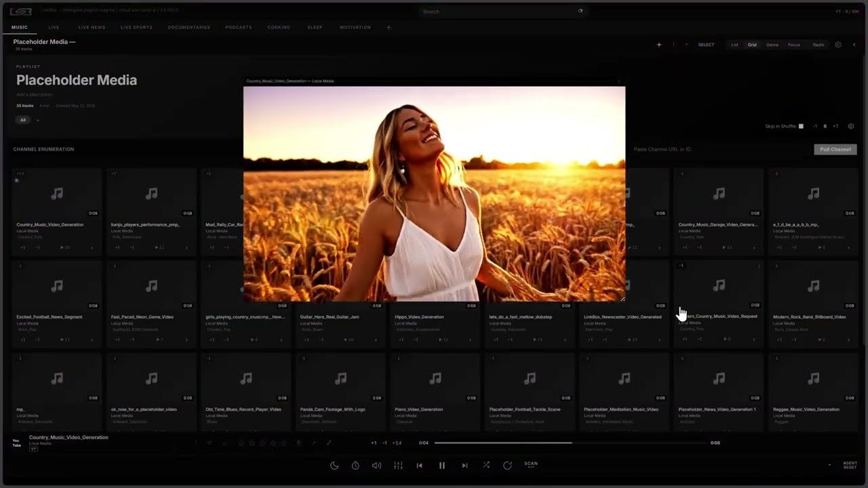Click the +14 score button in player bar
This screenshot has height=488, width=868.
click(x=397, y=443)
